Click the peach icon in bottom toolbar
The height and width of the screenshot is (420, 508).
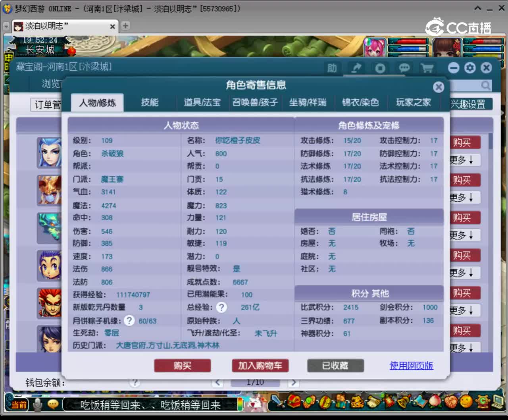coord(435,402)
